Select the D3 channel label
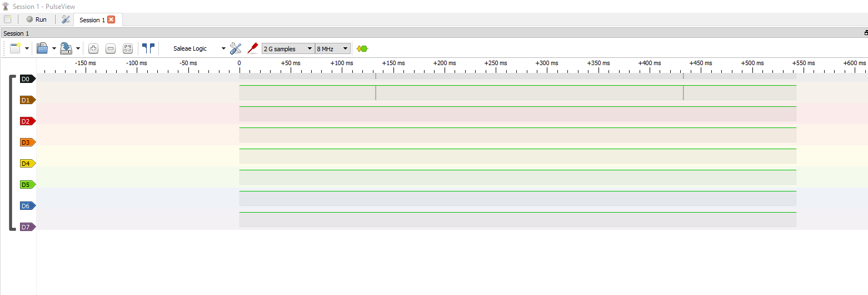 click(x=27, y=142)
